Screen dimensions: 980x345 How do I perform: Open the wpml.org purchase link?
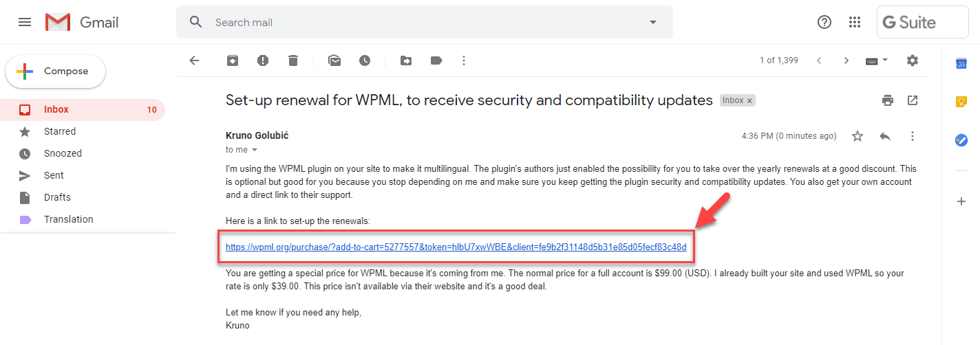click(x=456, y=247)
